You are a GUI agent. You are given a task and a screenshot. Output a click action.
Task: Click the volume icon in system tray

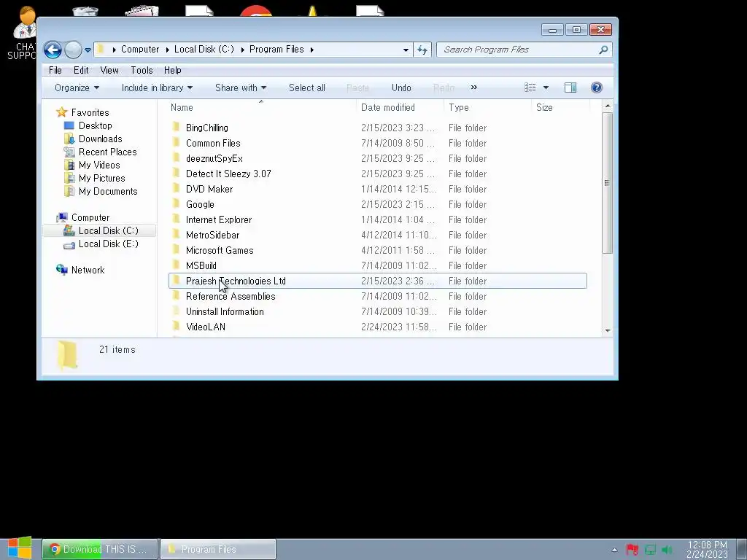[x=667, y=550]
